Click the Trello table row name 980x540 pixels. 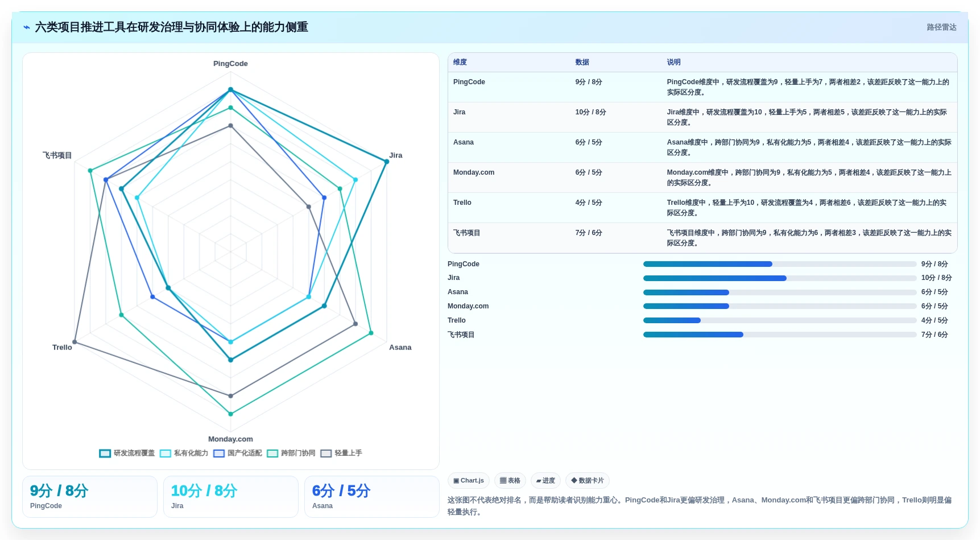click(462, 203)
